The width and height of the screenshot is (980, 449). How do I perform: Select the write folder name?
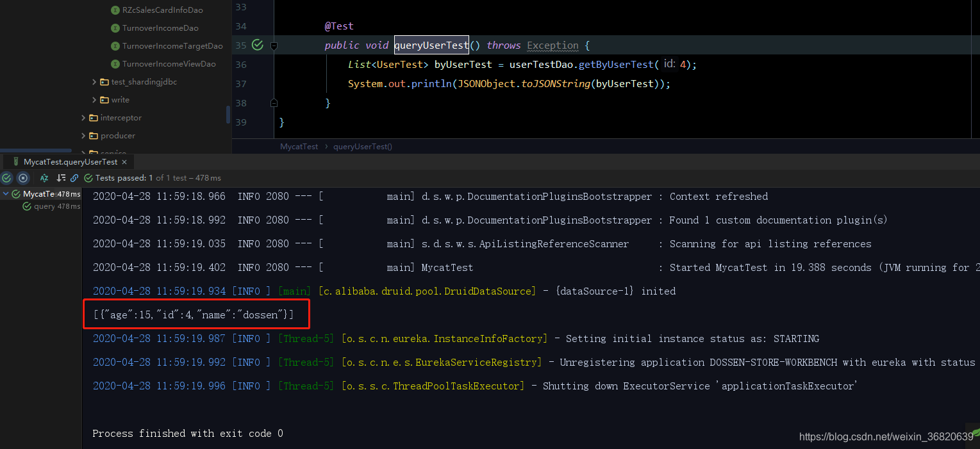[x=120, y=100]
